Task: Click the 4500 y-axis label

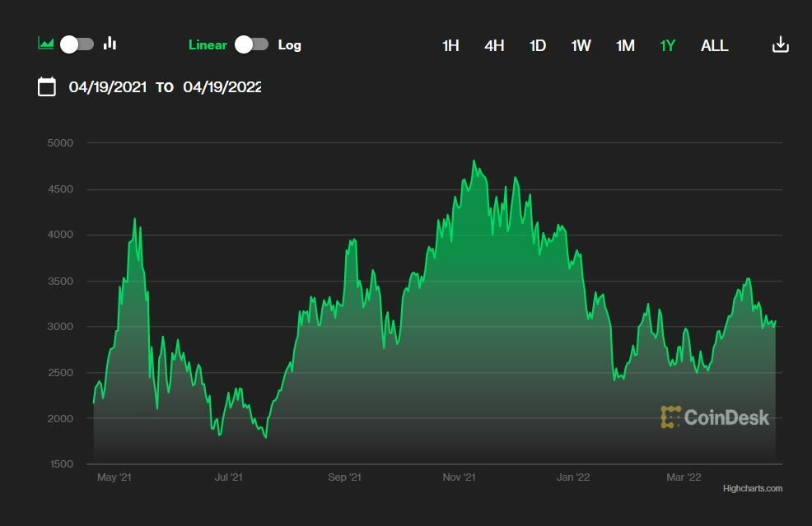Action: tap(60, 189)
